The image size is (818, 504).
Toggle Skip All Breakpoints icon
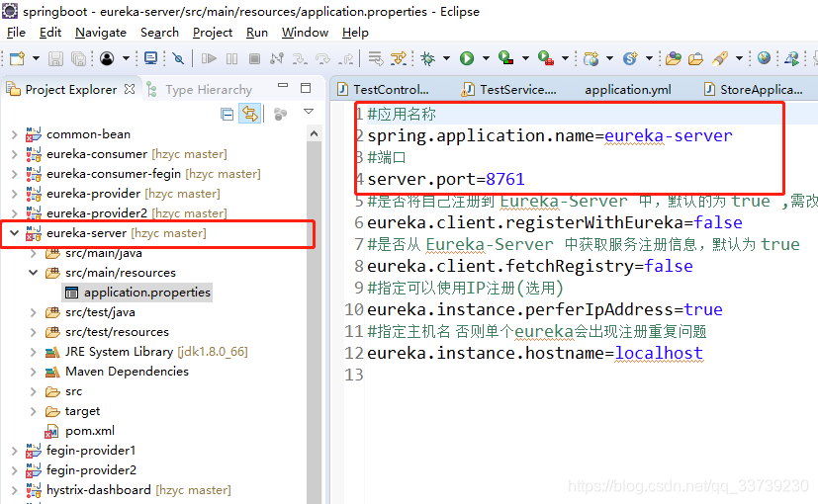coord(178,58)
